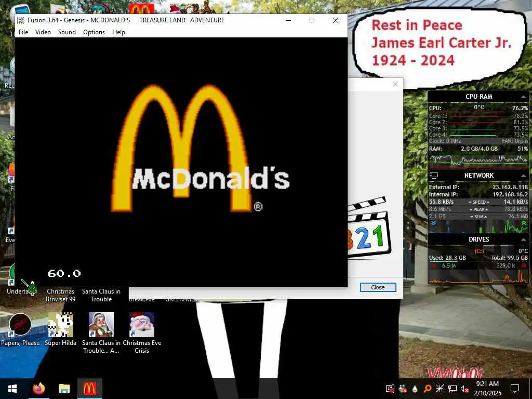Launch Firefox from the taskbar
The width and height of the screenshot is (532, 399).
39,389
